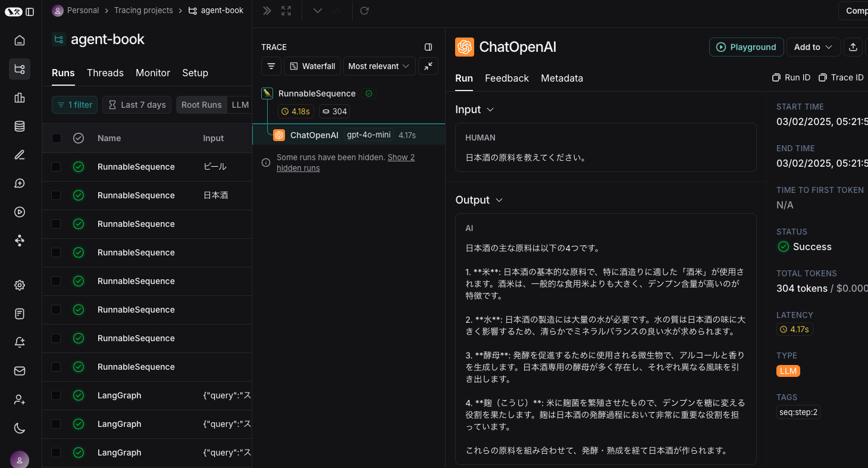Switch to the Threads tab

(x=105, y=73)
